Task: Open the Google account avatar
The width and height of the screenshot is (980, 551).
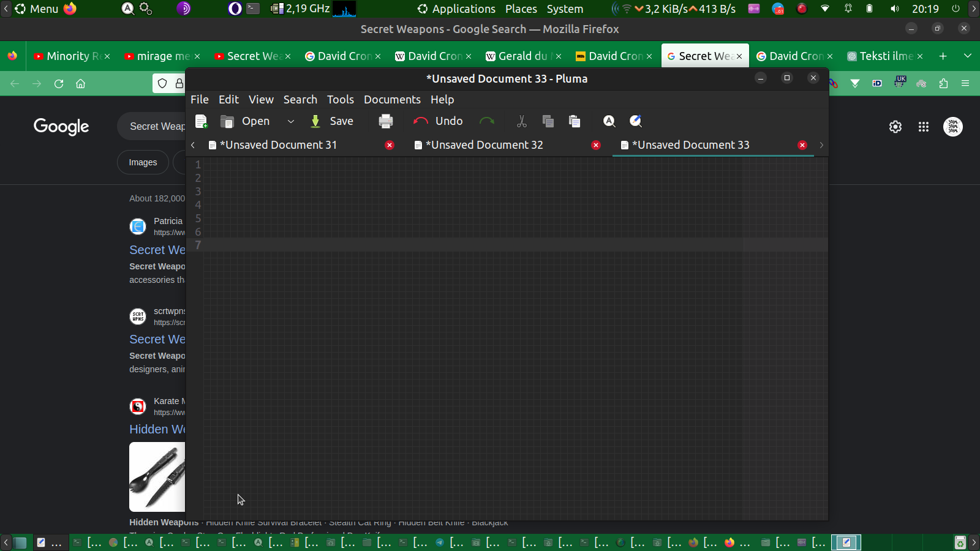Action: coord(953,127)
